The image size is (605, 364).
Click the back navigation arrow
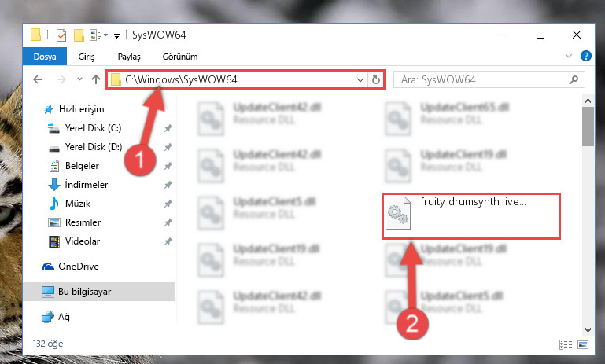(x=38, y=80)
